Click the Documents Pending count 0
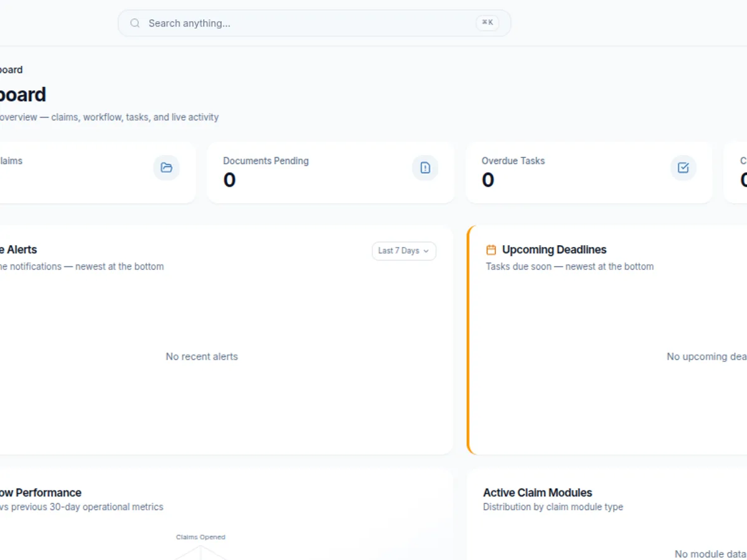The width and height of the screenshot is (747, 560). click(229, 180)
